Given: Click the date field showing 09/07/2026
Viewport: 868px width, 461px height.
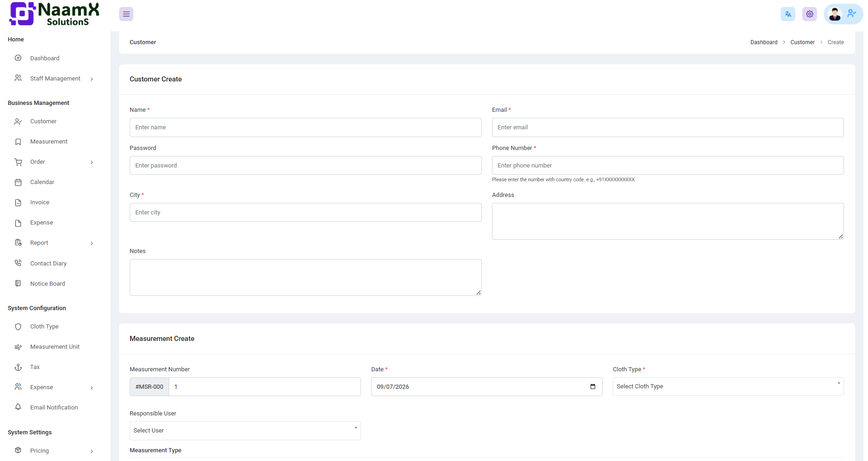Looking at the screenshot, I should (486, 387).
